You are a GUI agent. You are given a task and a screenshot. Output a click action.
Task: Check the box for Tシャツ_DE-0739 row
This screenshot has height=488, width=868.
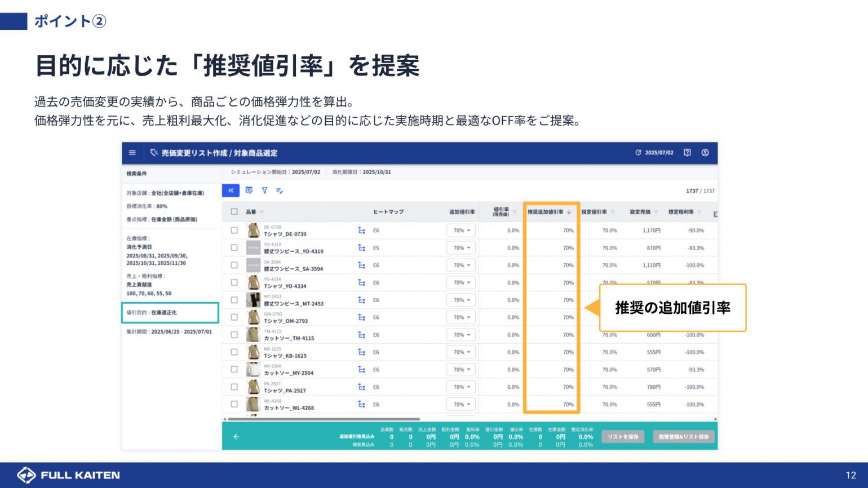[234, 230]
